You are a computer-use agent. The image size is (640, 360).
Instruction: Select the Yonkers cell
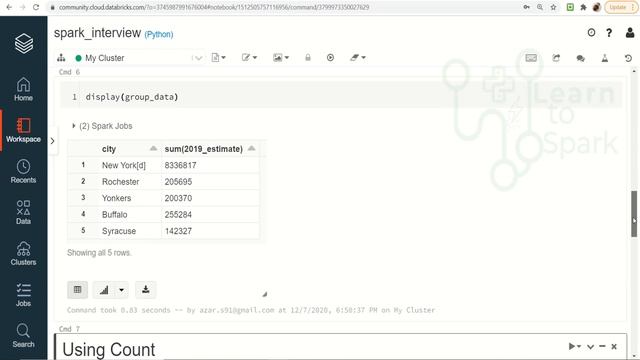[x=130, y=198]
